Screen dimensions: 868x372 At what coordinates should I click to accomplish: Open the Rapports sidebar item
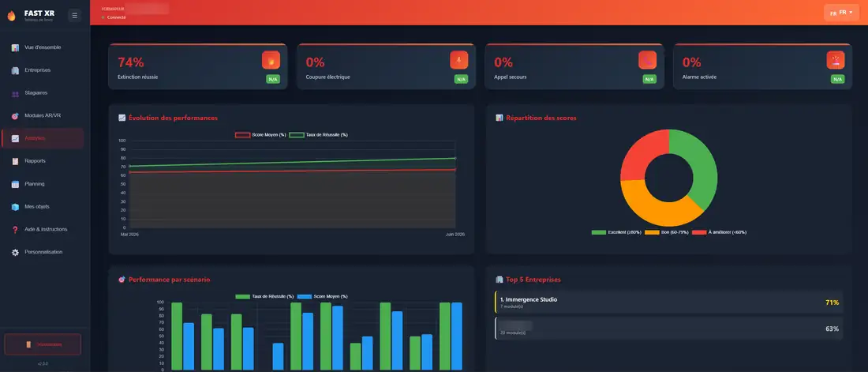(x=43, y=161)
